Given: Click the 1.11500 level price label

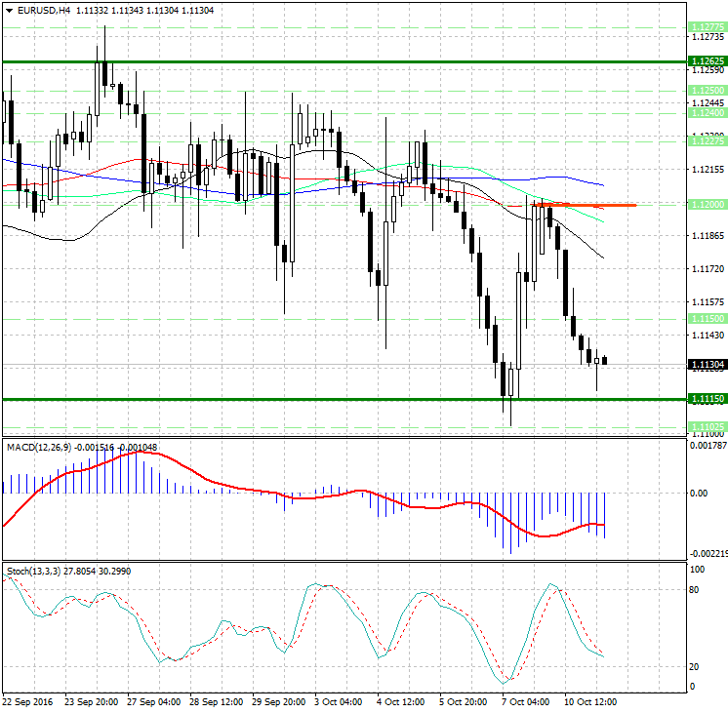Looking at the screenshot, I should 707,319.
